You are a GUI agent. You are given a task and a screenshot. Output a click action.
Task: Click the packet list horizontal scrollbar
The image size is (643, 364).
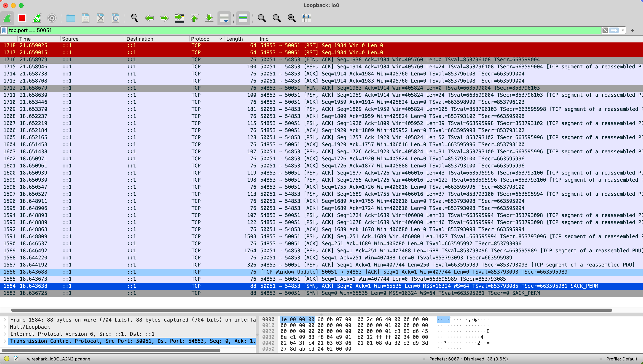312,310
